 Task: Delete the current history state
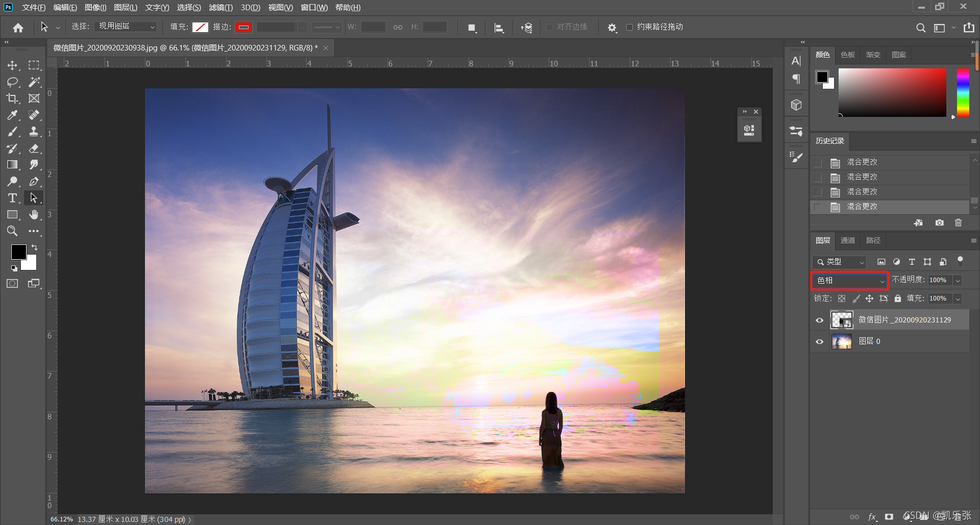tap(958, 222)
